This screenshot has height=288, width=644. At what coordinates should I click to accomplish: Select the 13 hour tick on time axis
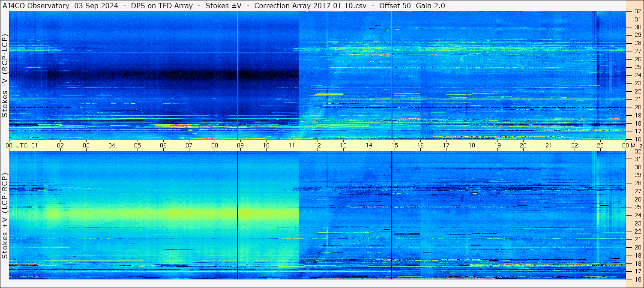pyautogui.click(x=343, y=145)
